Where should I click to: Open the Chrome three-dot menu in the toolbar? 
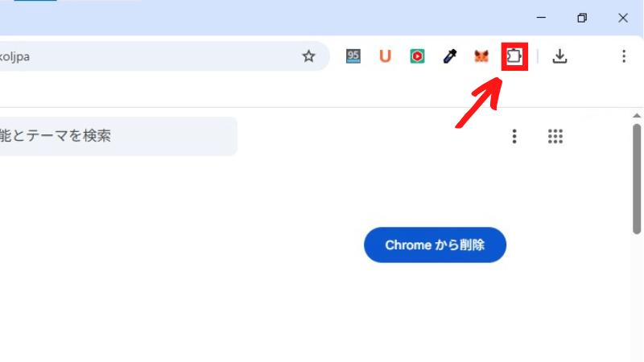click(x=623, y=56)
